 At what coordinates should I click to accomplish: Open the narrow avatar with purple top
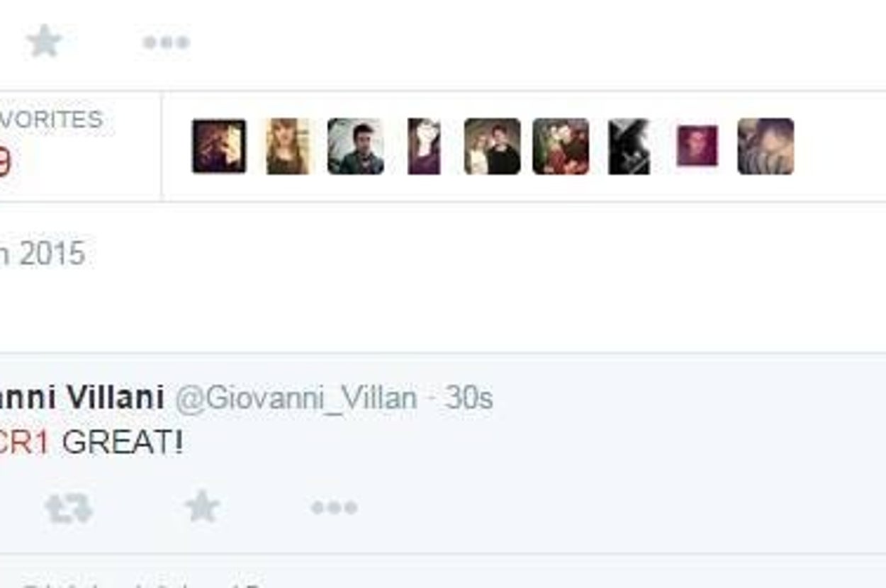[x=424, y=147]
